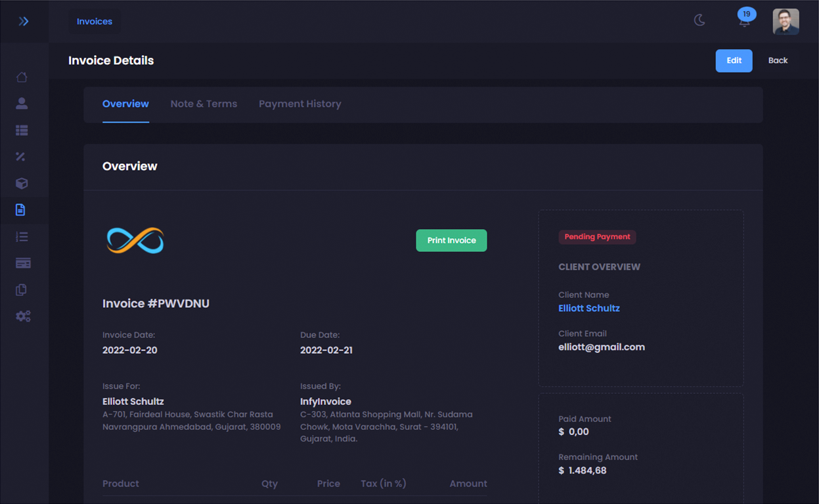819x504 pixels.
Task: Select the Clients icon in the sidebar
Action: click(22, 103)
